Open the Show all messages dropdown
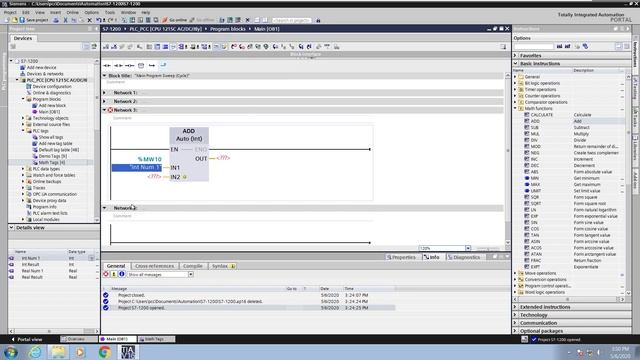This screenshot has height=360, width=640. 191,275
